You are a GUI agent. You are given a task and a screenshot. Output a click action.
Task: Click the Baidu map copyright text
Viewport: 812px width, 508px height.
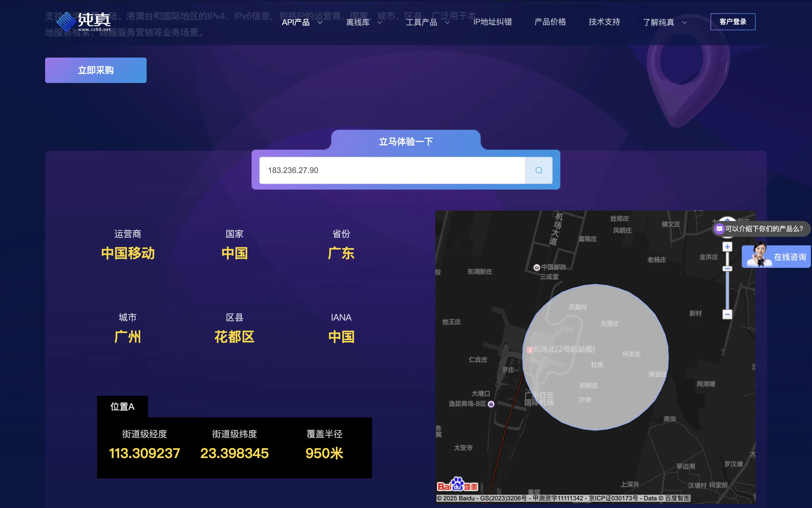tap(563, 498)
